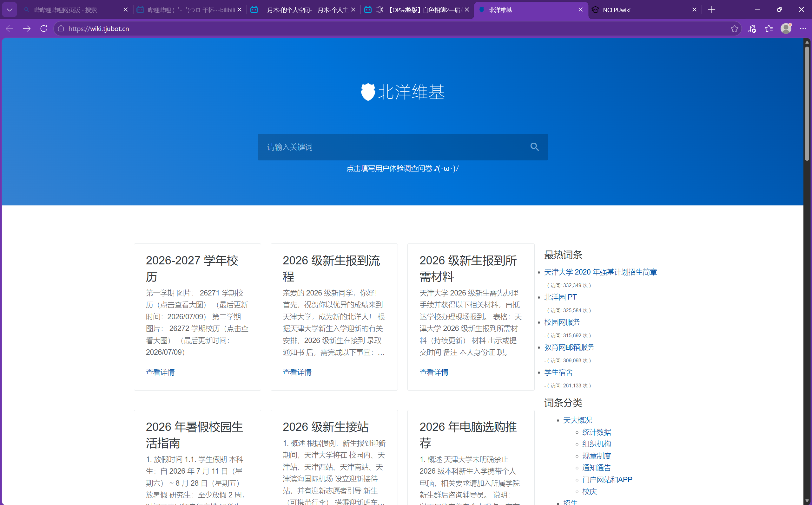Open the 学生宿舍 entry
The image size is (812, 505).
558,372
